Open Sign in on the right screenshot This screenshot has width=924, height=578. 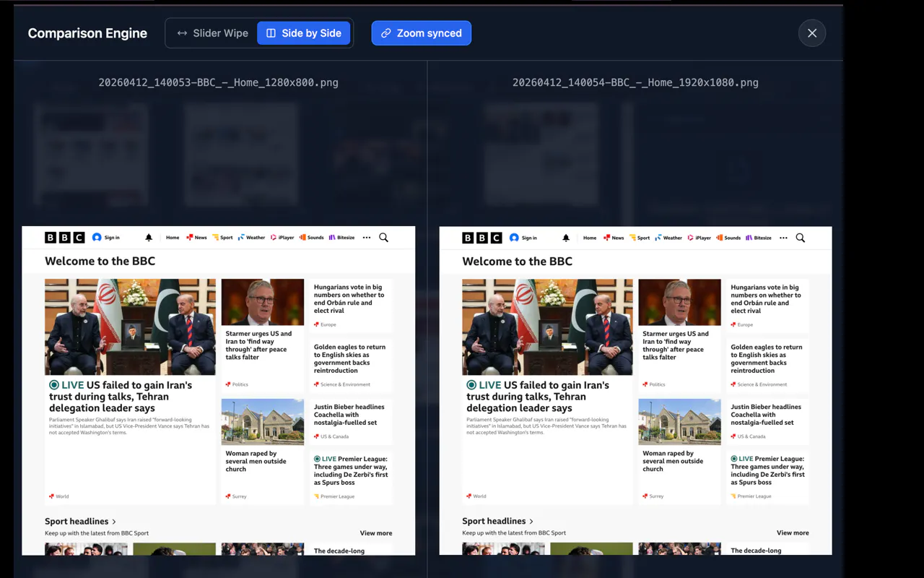523,238
